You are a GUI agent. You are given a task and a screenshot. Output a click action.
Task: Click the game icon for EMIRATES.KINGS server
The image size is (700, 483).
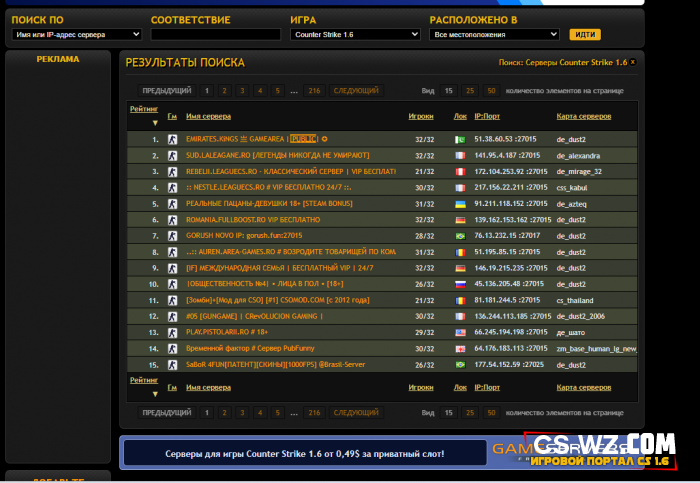[x=172, y=139]
